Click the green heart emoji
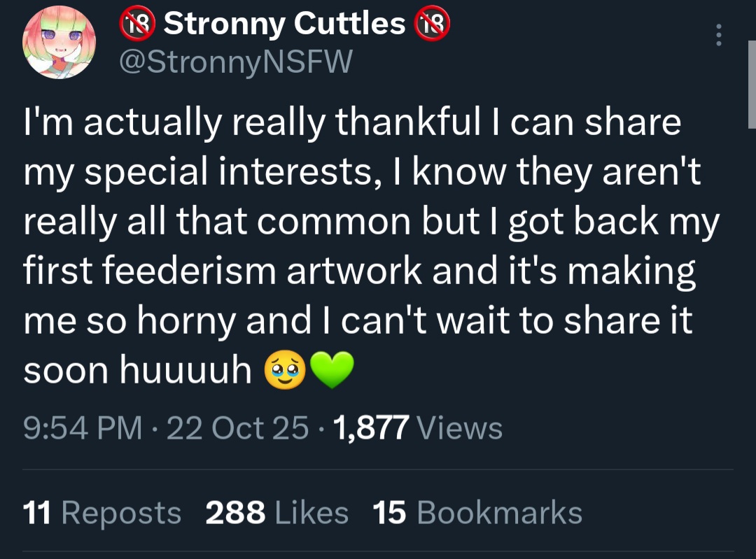 coord(332,371)
